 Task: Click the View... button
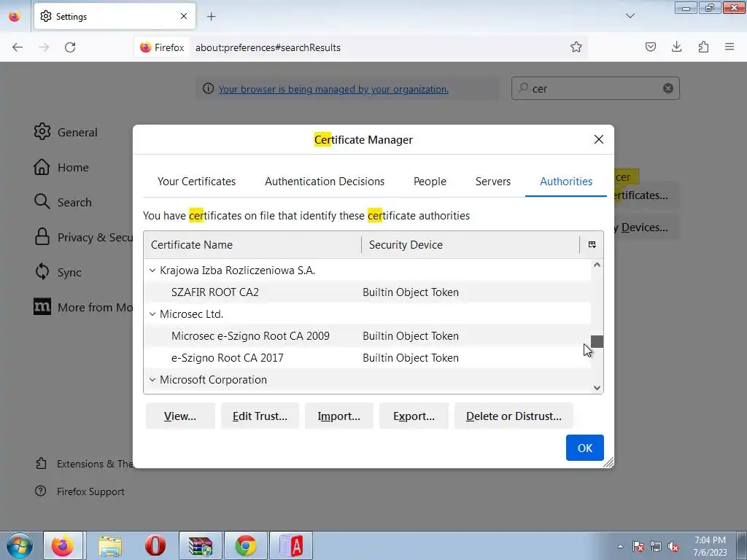[x=180, y=416]
